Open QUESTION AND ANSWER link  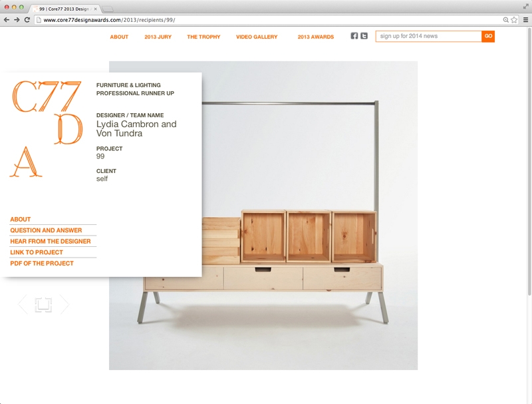(x=46, y=230)
